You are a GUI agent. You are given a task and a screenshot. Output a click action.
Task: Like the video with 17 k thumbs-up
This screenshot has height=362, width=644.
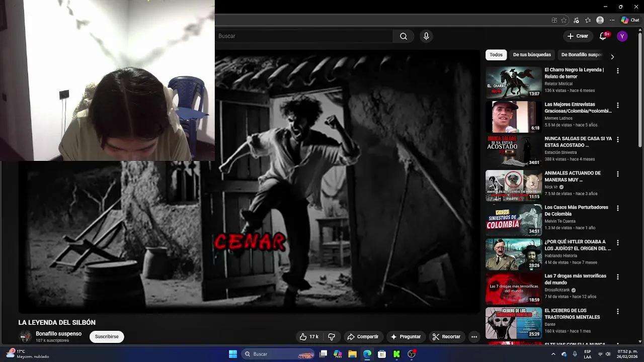(x=308, y=337)
